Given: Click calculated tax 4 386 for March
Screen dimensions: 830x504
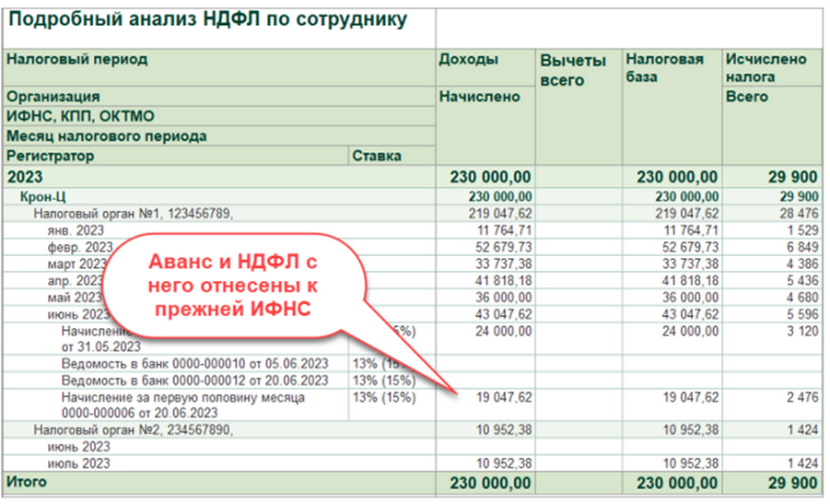Looking at the screenshot, I should pos(802,264).
